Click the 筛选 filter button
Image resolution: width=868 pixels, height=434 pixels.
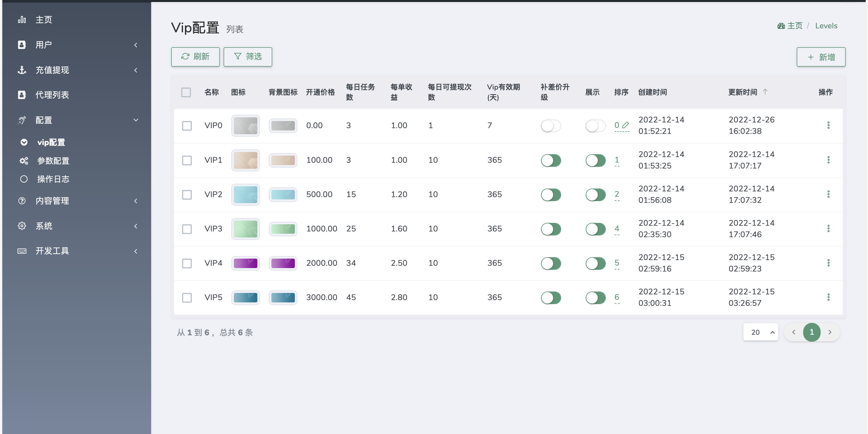click(248, 57)
